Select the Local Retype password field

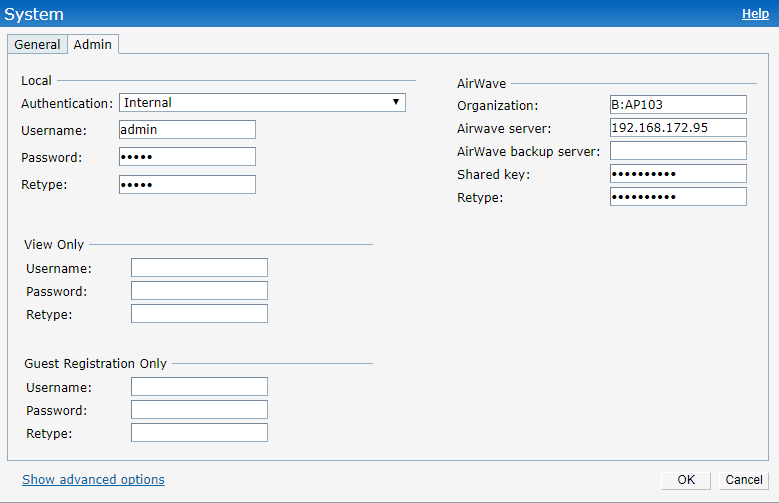pyautogui.click(x=187, y=184)
